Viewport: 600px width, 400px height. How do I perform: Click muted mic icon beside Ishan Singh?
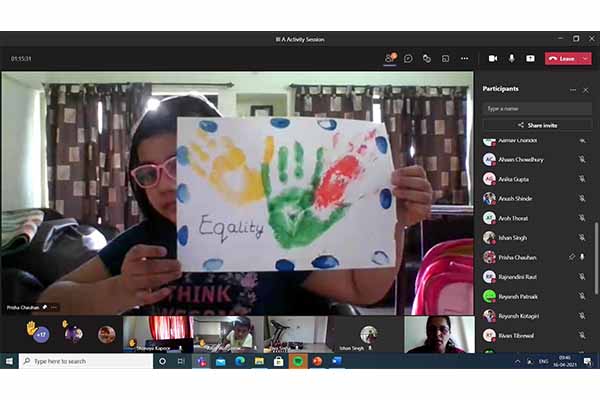pos(582,237)
